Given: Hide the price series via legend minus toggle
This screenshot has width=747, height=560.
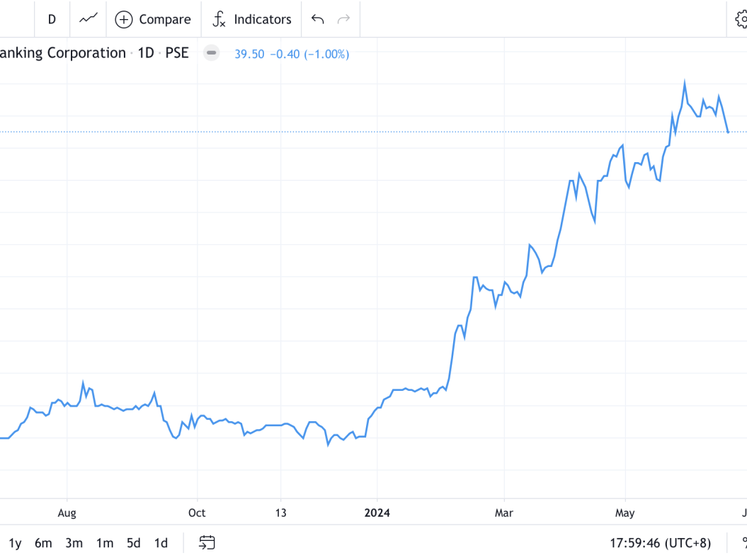Looking at the screenshot, I should pyautogui.click(x=211, y=53).
